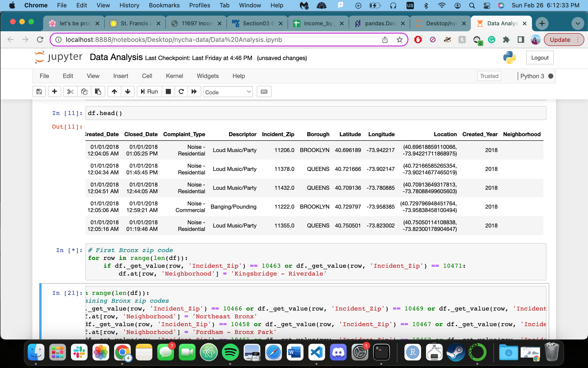
Task: Interrupt the kernel with stop icon
Action: (x=168, y=92)
